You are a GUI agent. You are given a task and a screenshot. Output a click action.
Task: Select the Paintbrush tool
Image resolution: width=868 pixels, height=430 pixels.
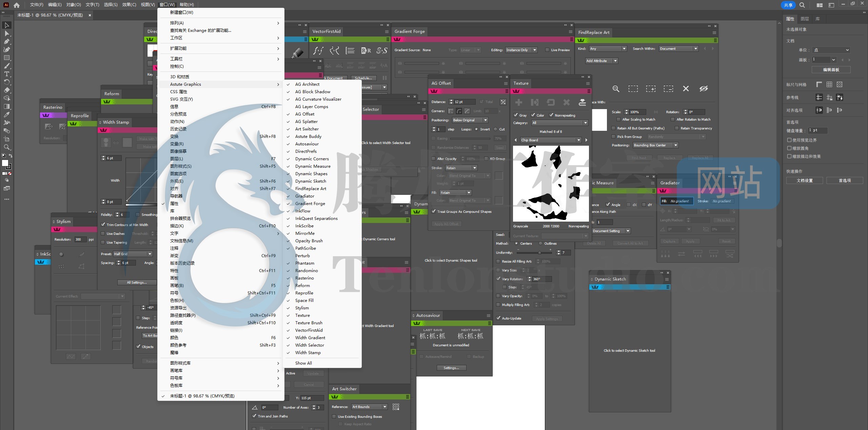[6, 66]
